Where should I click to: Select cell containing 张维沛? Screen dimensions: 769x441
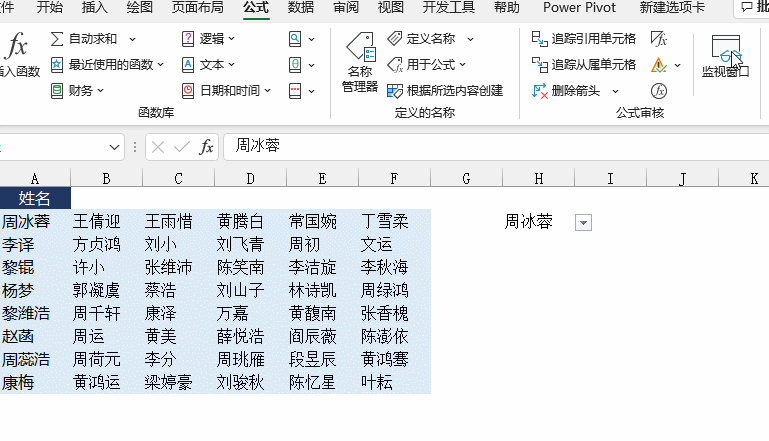pyautogui.click(x=179, y=268)
